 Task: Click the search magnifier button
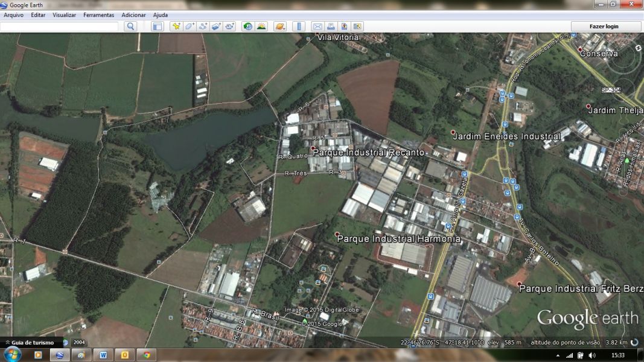click(x=130, y=27)
